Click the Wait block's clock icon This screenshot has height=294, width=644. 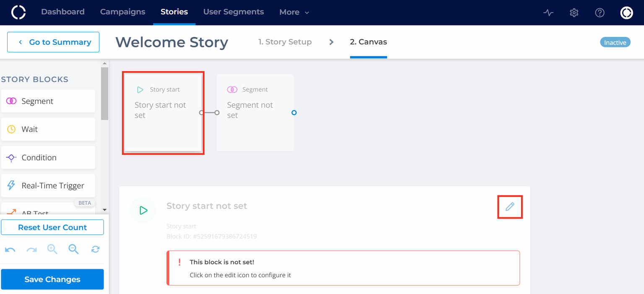(x=11, y=129)
